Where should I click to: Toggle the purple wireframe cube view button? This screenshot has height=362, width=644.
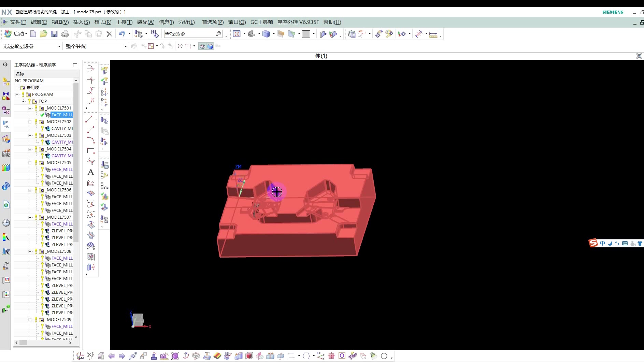coord(175,356)
